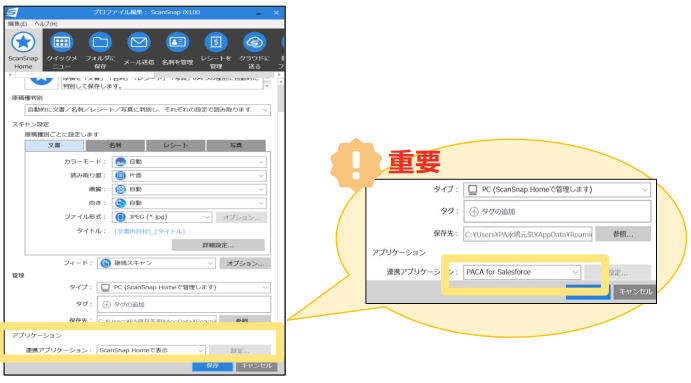The height and width of the screenshot is (383, 691).
Task: Click the right arrow of the profile icon strip
Action: (x=279, y=75)
